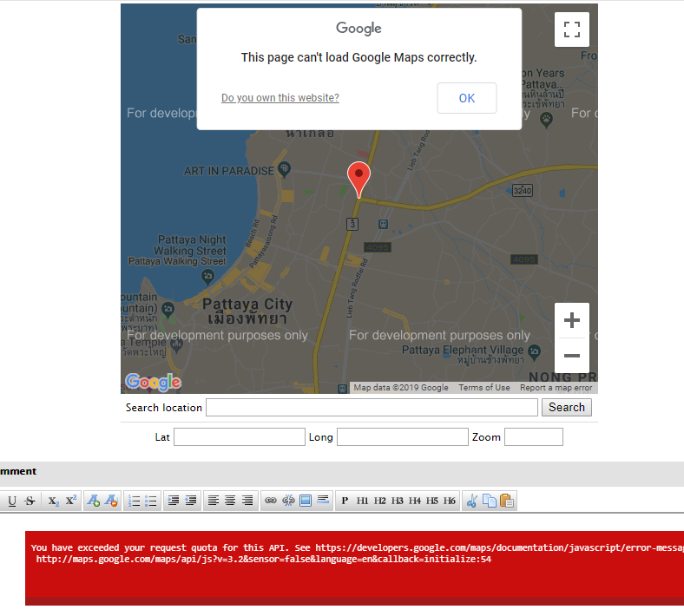Apply Heading 4 style
Screen dimensions: 684x616
point(414,501)
